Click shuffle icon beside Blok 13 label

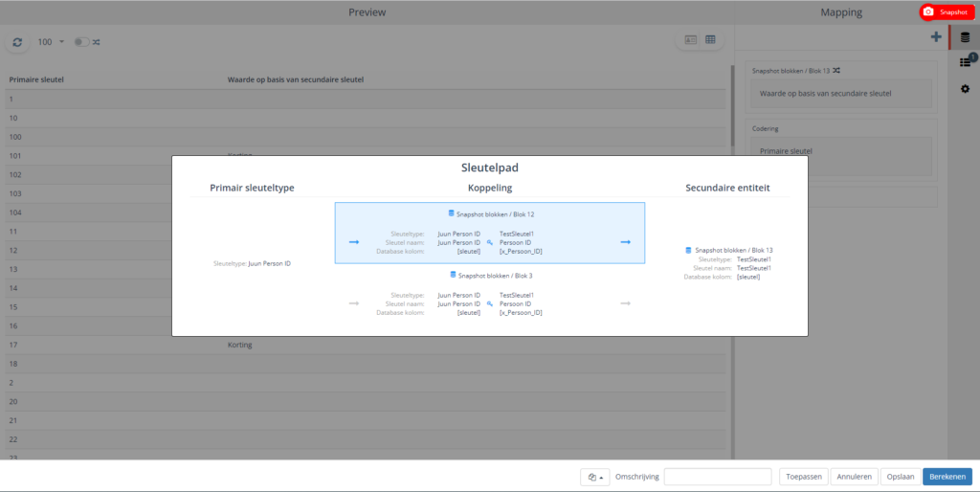coord(836,71)
